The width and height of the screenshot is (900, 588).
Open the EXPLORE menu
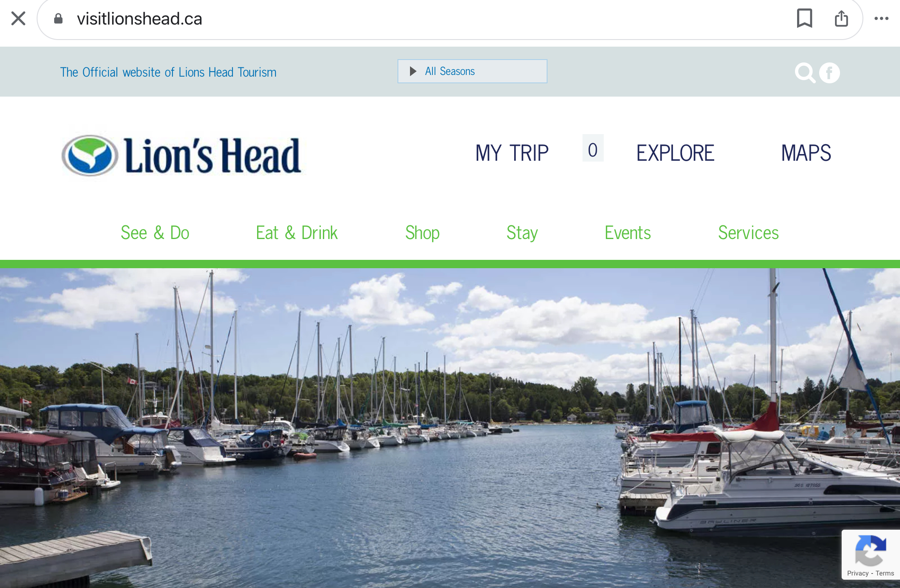pyautogui.click(x=675, y=153)
